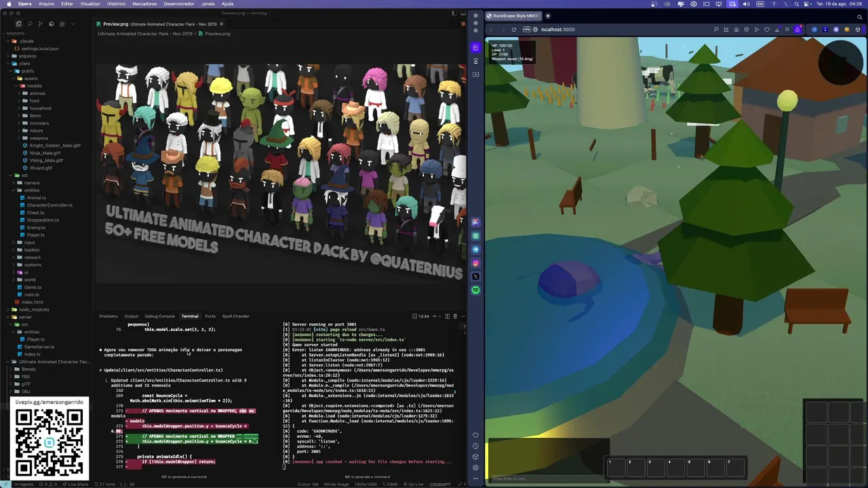Open the Visualizar menu

click(90, 3)
